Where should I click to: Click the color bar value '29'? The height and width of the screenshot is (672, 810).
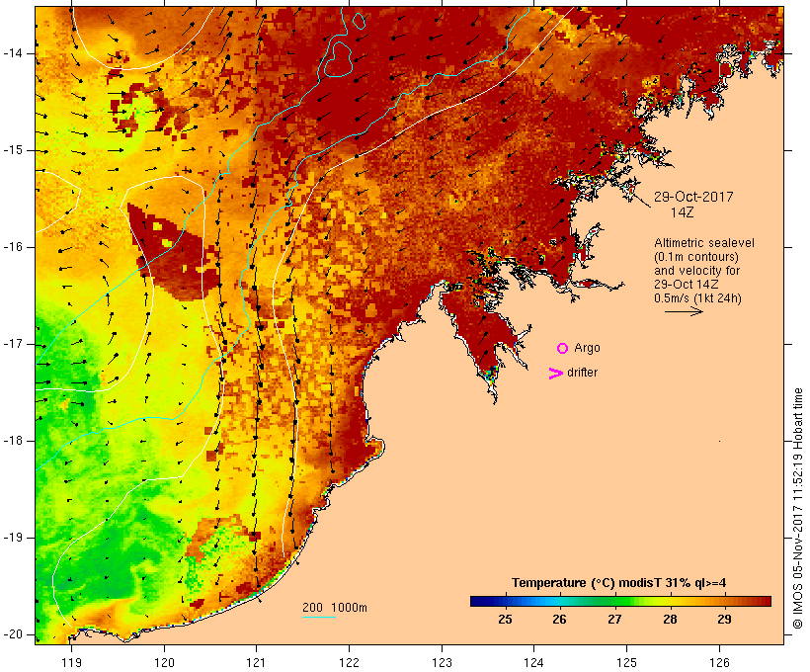pyautogui.click(x=724, y=620)
